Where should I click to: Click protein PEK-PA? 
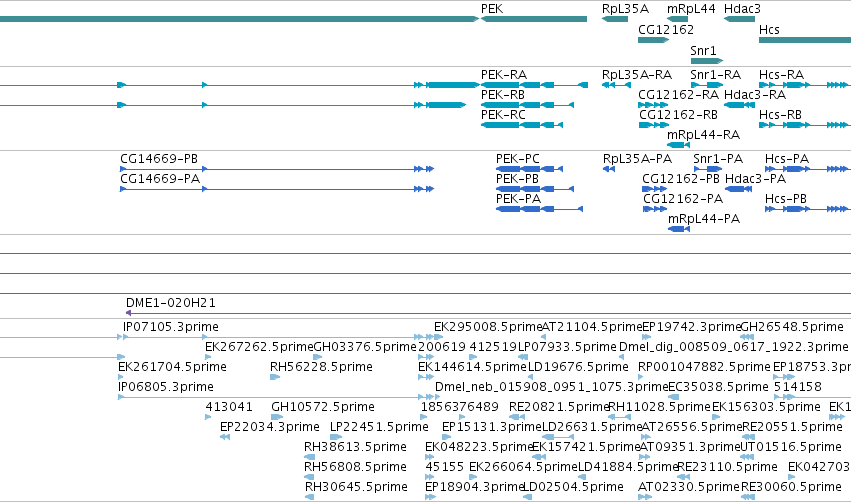pyautogui.click(x=539, y=209)
